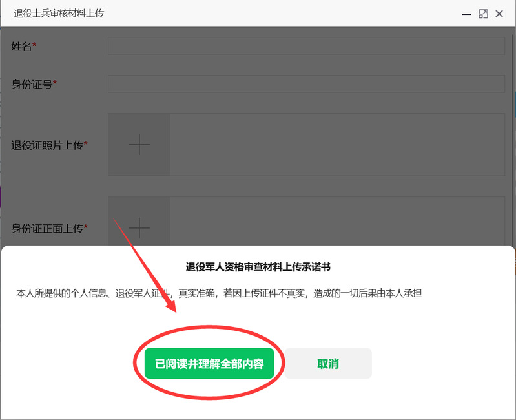Click the red asterisk next to 身份证号
Viewport: 516px width, 420px height.
56,83
